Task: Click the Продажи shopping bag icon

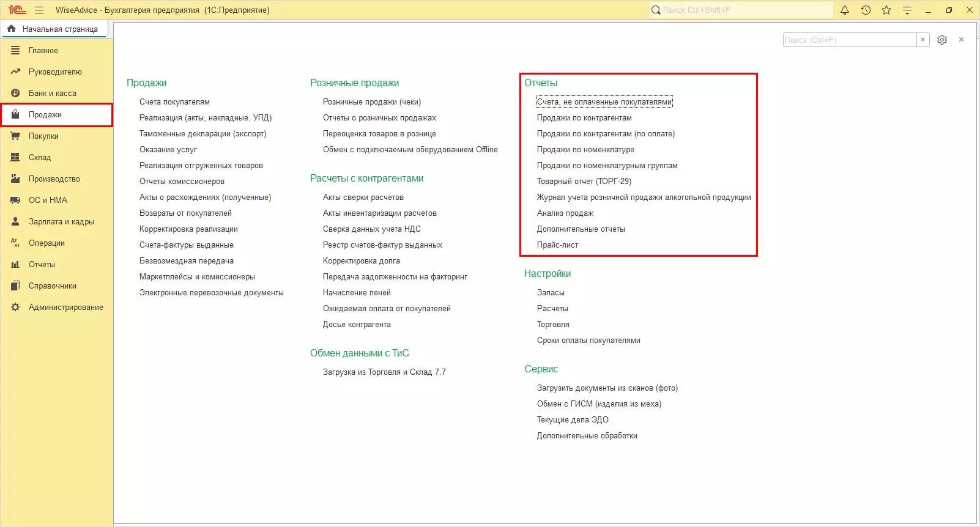Action: point(15,114)
